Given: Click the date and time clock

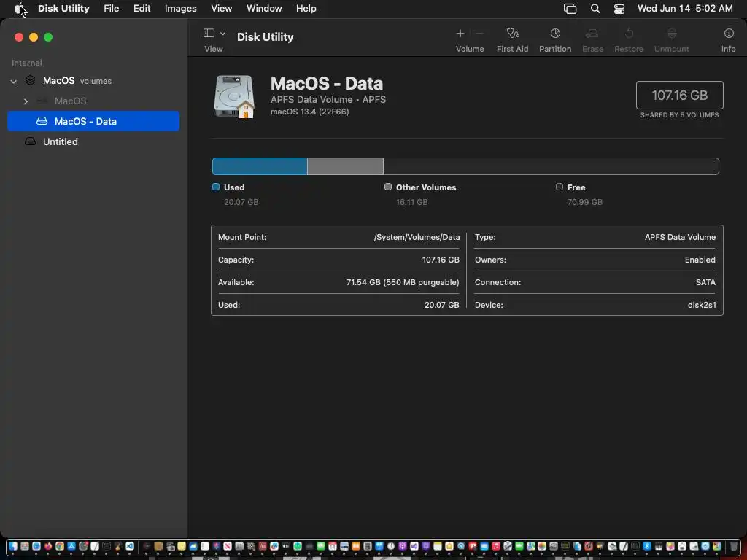Looking at the screenshot, I should 685,8.
